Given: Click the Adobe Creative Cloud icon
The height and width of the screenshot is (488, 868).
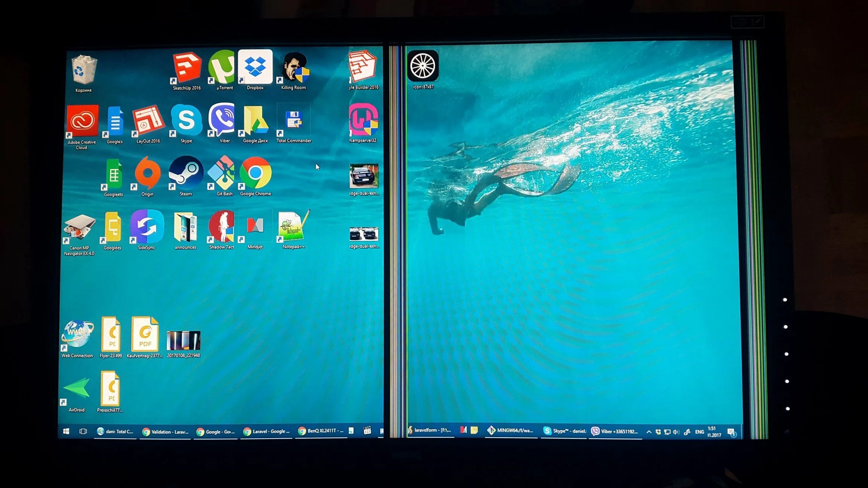Looking at the screenshot, I should (83, 121).
